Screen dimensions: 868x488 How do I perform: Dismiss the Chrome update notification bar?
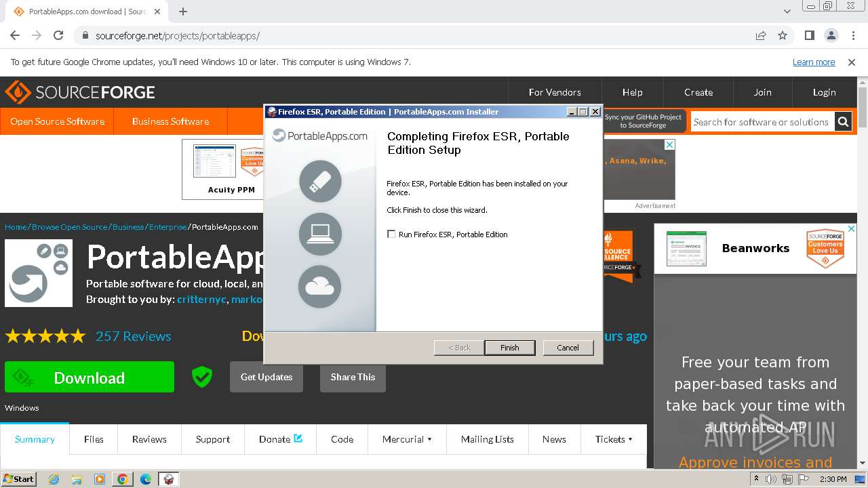852,62
